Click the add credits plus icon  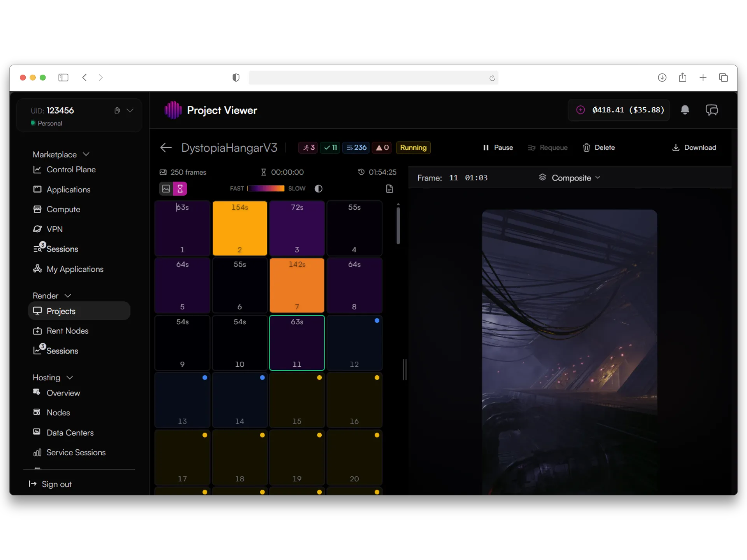click(x=580, y=110)
